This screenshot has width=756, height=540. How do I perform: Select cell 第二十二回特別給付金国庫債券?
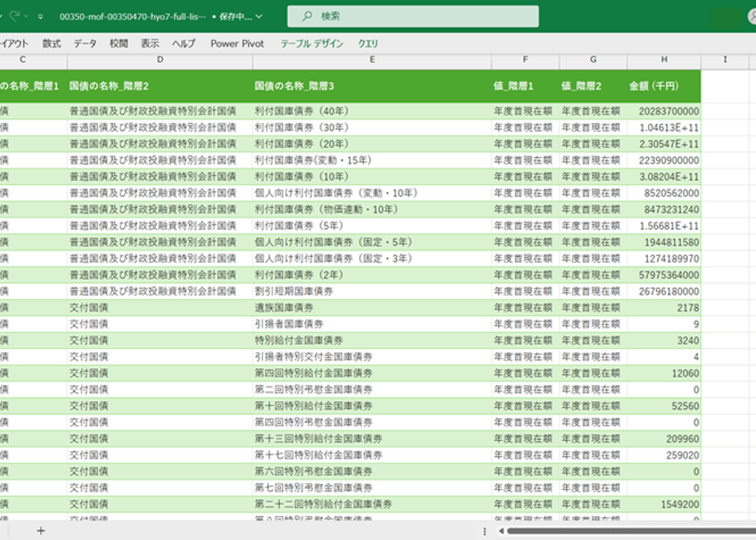[371, 504]
